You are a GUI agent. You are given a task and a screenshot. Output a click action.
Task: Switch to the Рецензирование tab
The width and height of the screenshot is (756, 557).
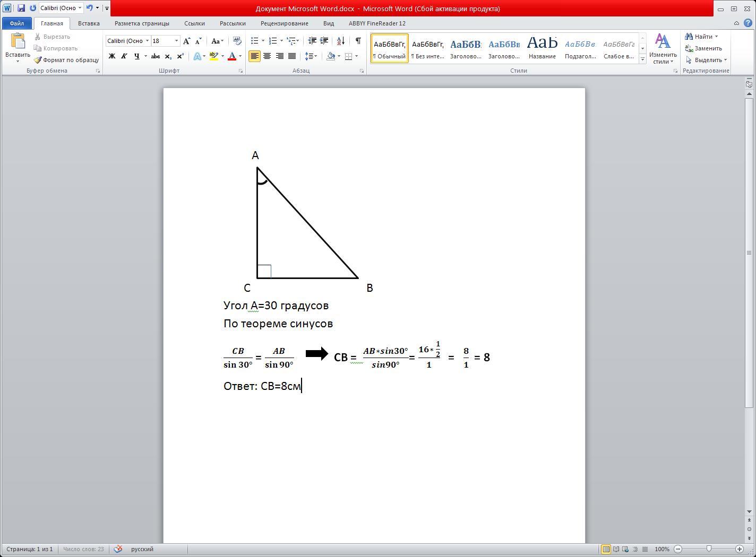pos(285,23)
